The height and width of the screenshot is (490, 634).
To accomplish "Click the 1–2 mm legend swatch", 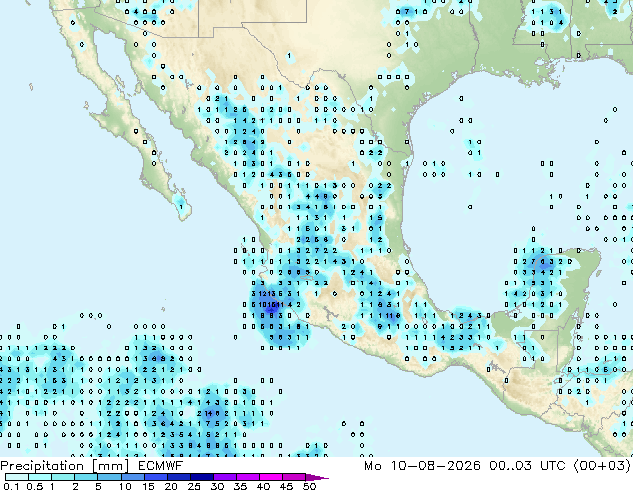I will 63,477.
